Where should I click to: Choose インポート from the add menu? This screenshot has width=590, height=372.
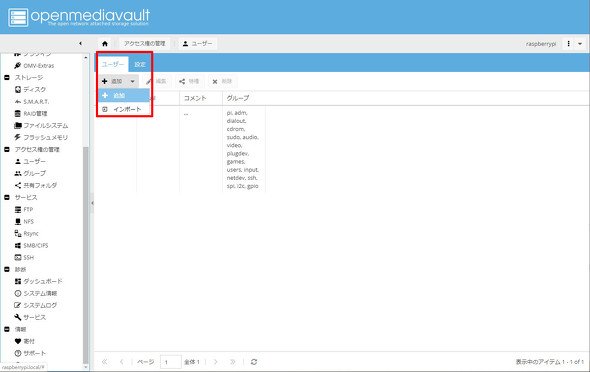point(124,109)
